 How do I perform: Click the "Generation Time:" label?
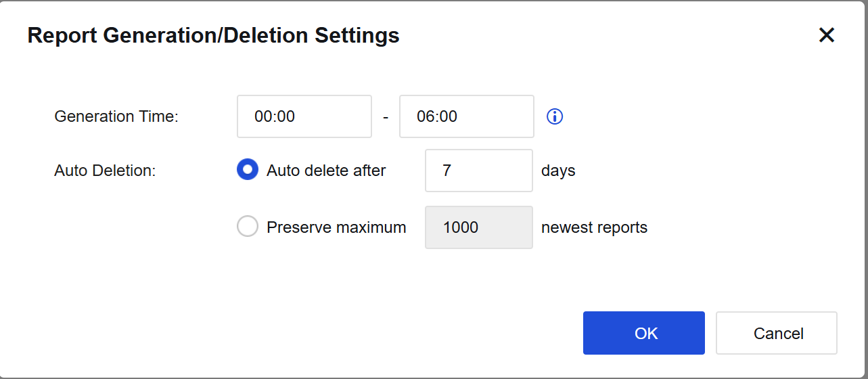coord(116,116)
